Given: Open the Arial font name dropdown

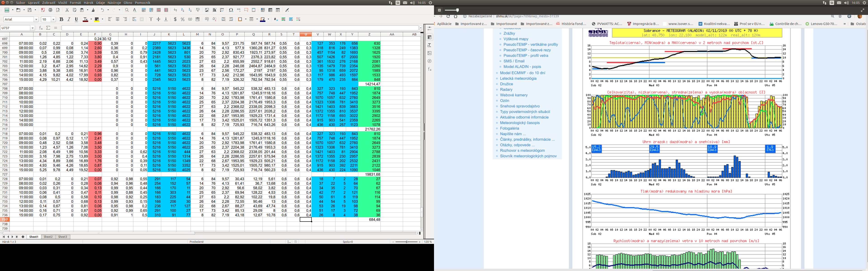Looking at the screenshot, I should (36, 19).
